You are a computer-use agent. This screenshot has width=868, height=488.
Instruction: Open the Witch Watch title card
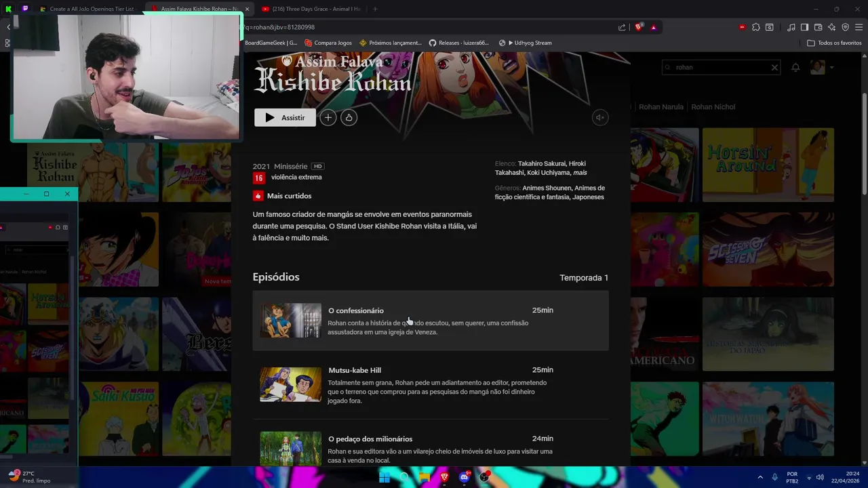(768, 419)
